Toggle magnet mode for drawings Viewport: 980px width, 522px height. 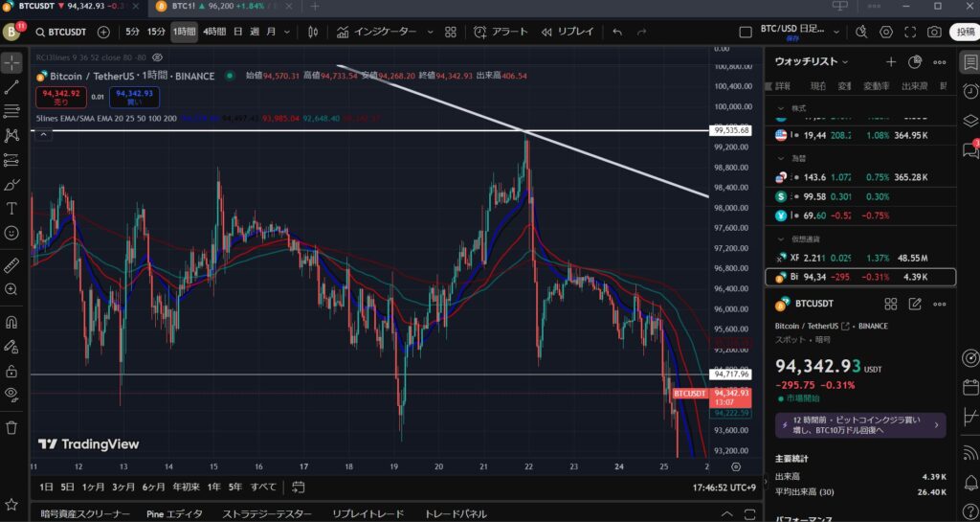tap(11, 323)
